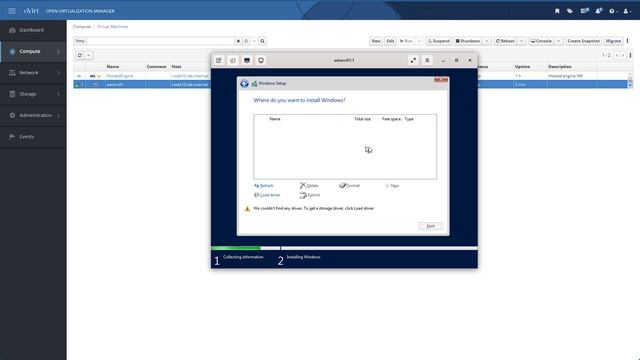
Task: Open the HostedEngine VM link
Action: 120,76
